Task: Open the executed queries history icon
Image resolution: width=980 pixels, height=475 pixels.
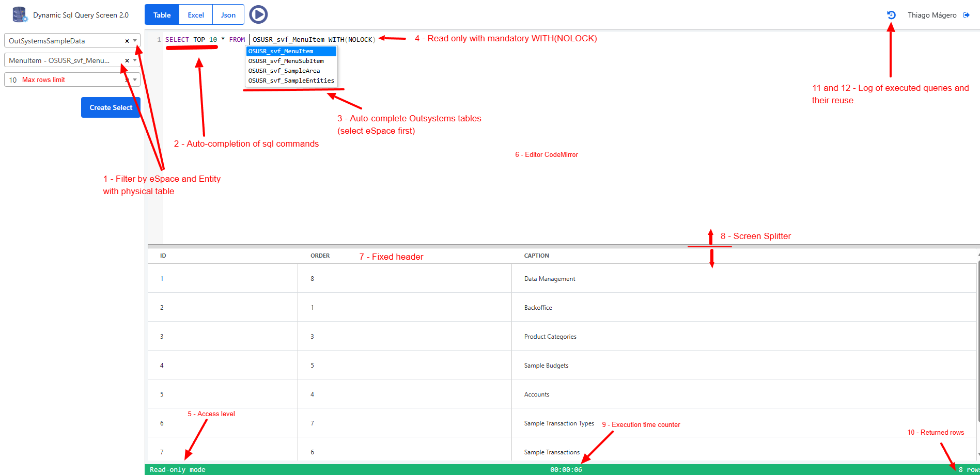Action: click(x=891, y=15)
